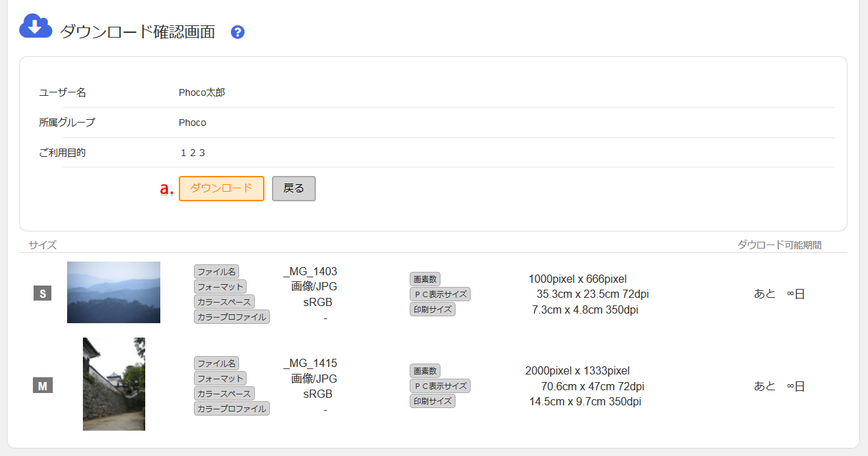Open the mountain landscape thumbnail _MG_1403
The height and width of the screenshot is (456, 868).
(114, 292)
